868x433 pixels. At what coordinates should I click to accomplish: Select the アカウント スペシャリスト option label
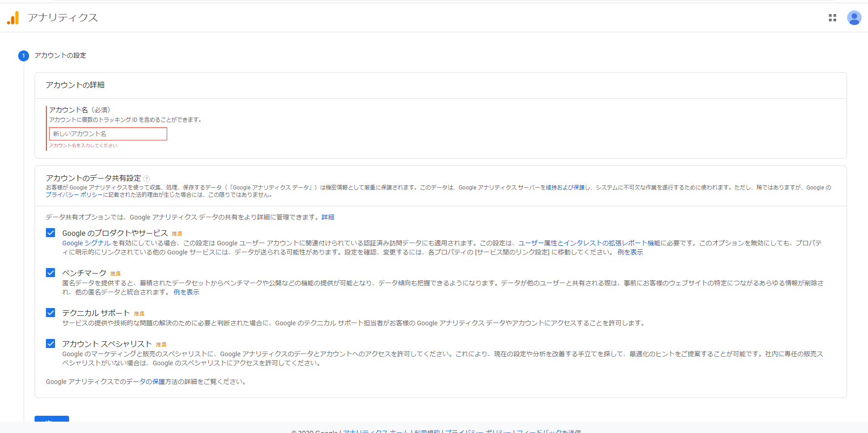tap(107, 344)
